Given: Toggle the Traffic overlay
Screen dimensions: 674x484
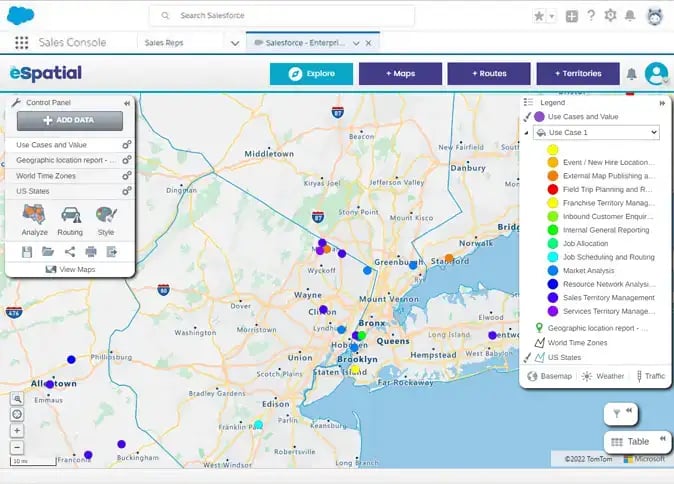Looking at the screenshot, I should tap(651, 376).
